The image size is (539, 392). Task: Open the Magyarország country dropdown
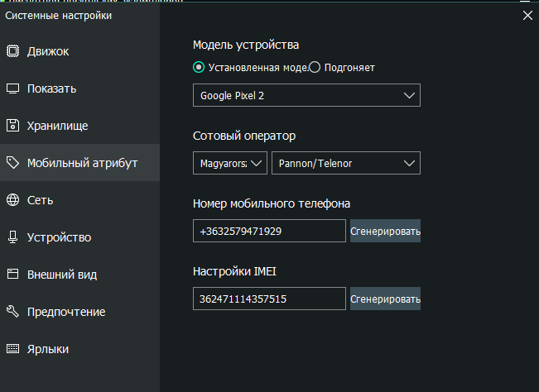pos(230,163)
